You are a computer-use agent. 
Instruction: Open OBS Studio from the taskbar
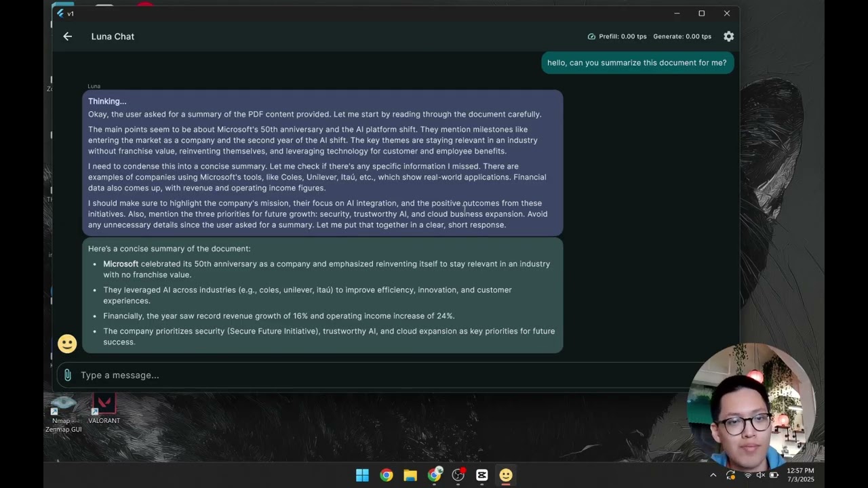click(x=458, y=475)
